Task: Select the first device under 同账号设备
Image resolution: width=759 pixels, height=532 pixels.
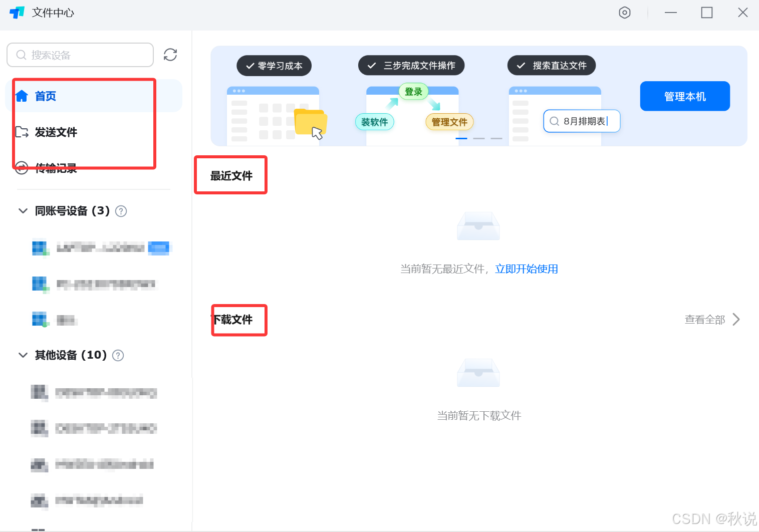Action: point(100,247)
